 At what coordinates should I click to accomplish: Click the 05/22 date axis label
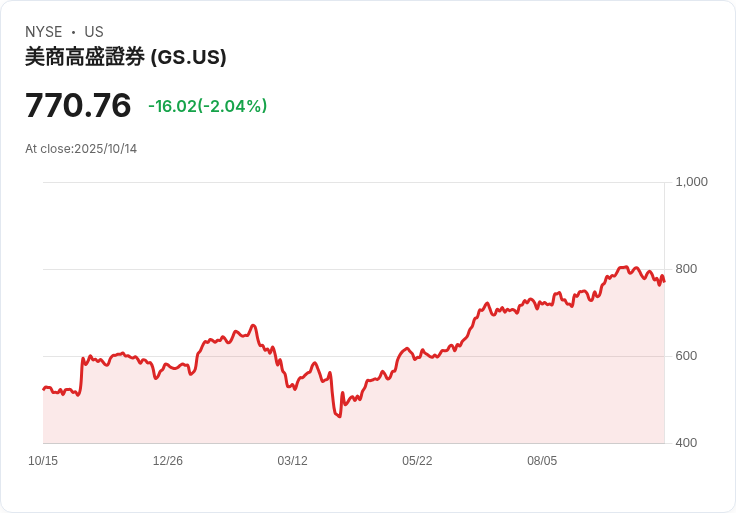click(417, 461)
